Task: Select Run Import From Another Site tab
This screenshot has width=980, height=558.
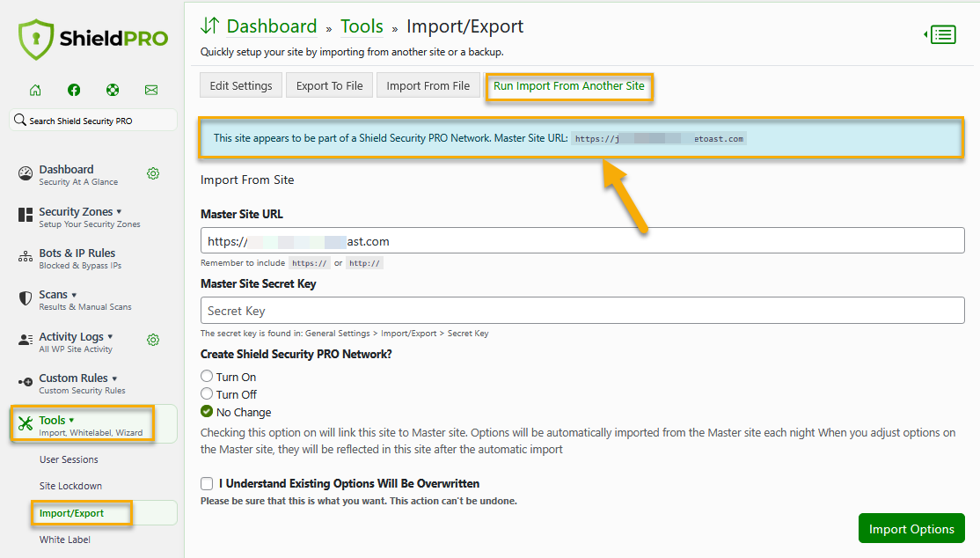Action: pos(569,86)
